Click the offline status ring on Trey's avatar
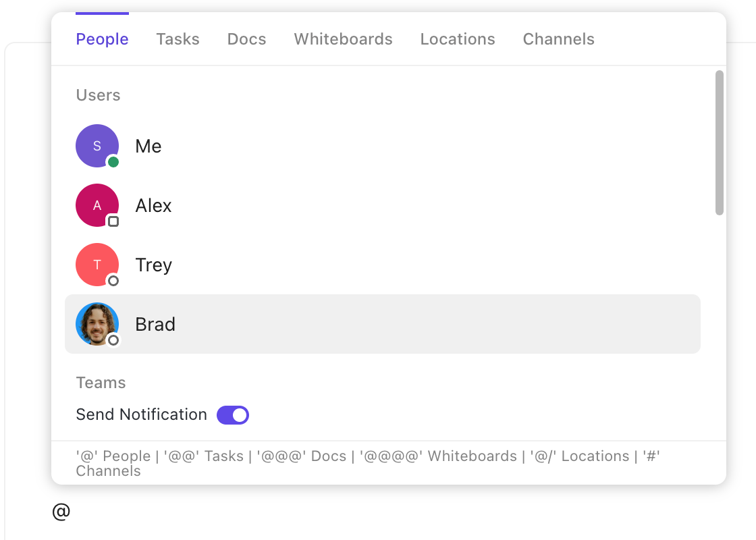756x540 pixels. point(113,281)
